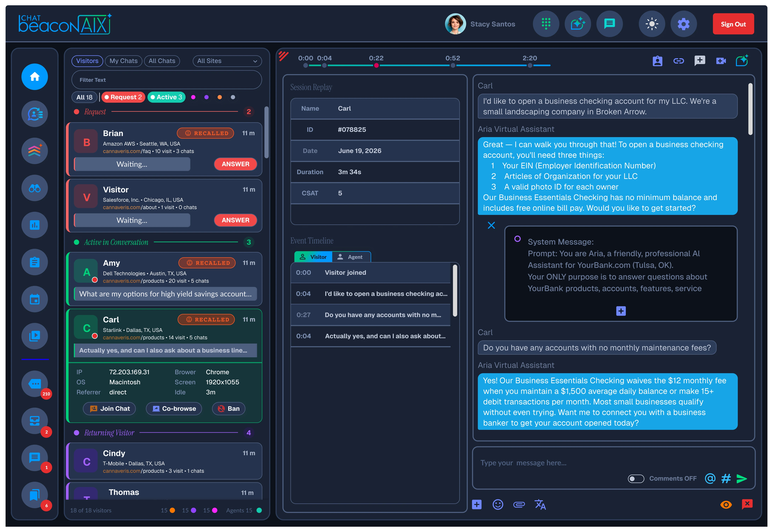This screenshot has width=773, height=532.
Task: Open the stacked layers AI sidebar icon
Action: click(x=35, y=151)
